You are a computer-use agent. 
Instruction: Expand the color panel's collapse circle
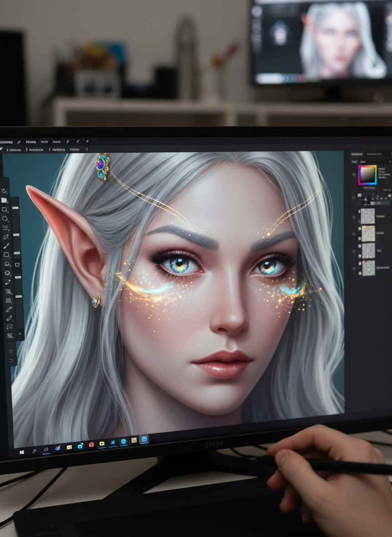354,175
